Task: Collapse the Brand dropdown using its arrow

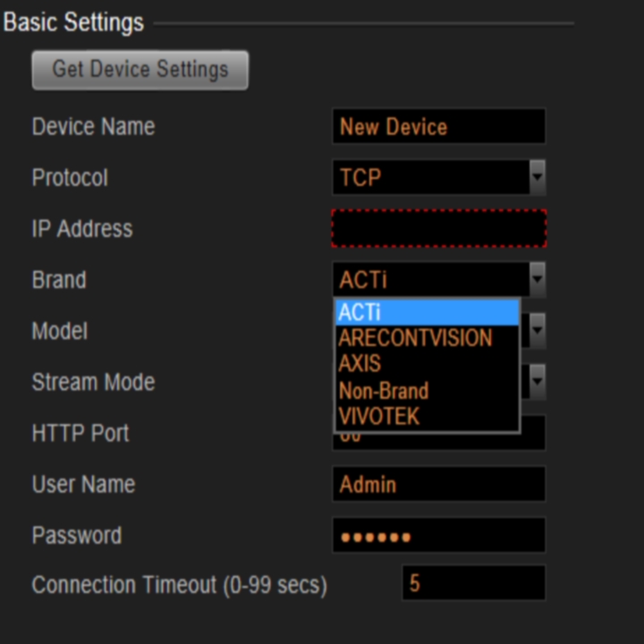Action: (x=537, y=280)
